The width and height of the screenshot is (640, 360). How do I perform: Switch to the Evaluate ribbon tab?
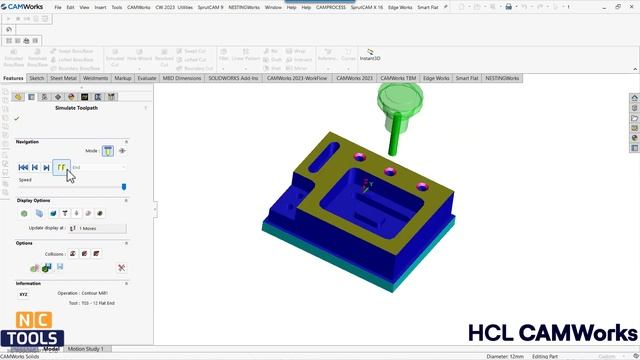pos(147,78)
